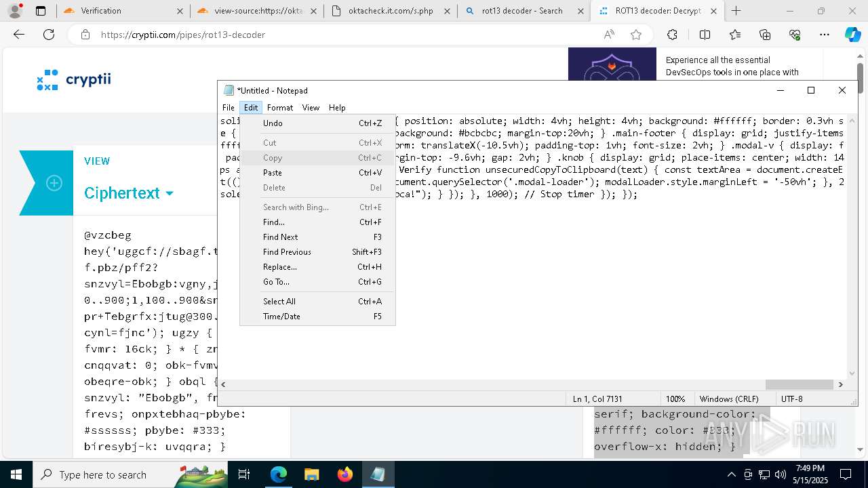Expand the Ciphertext type dropdown
This screenshot has width=868, height=488.
point(129,193)
